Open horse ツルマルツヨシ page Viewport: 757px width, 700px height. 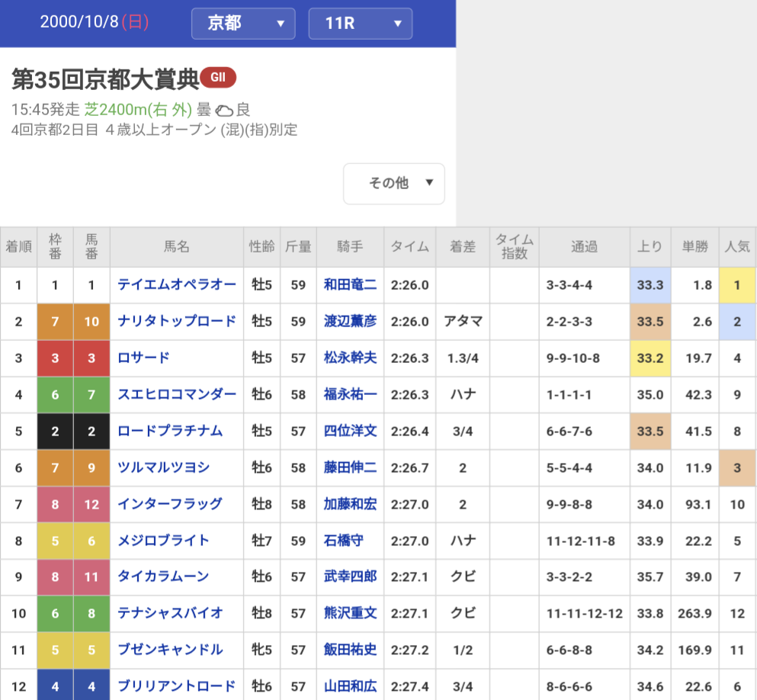(164, 467)
